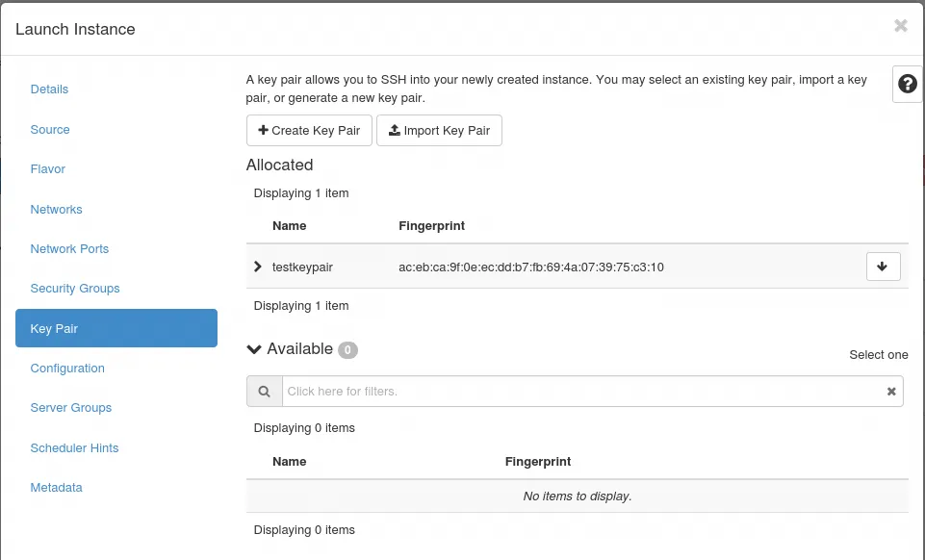This screenshot has height=560, width=925.
Task: Click the magnifier icon in the filter bar
Action: (264, 392)
